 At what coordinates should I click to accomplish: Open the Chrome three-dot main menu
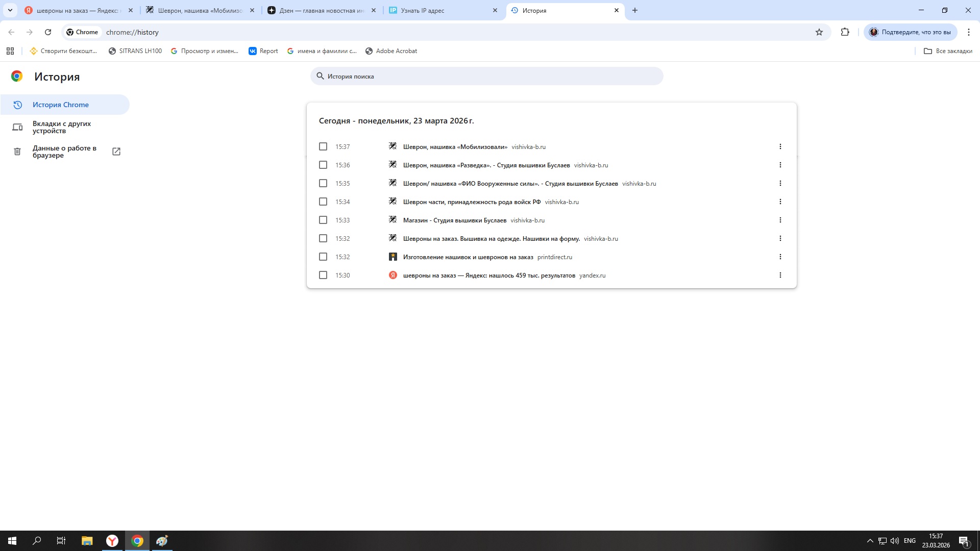tap(968, 32)
